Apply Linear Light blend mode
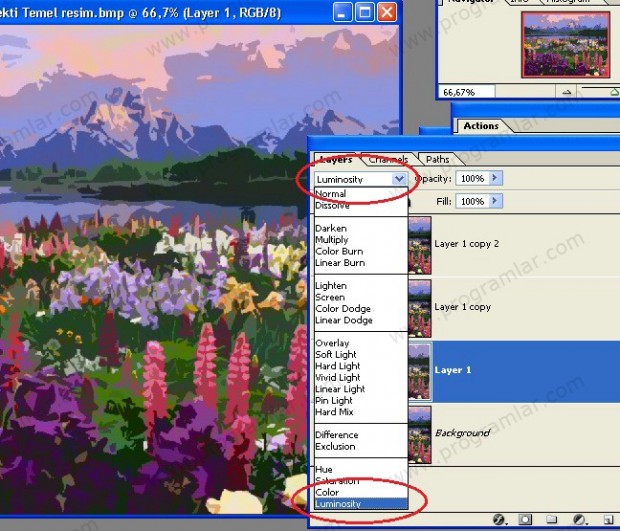The height and width of the screenshot is (531, 620). point(340,389)
